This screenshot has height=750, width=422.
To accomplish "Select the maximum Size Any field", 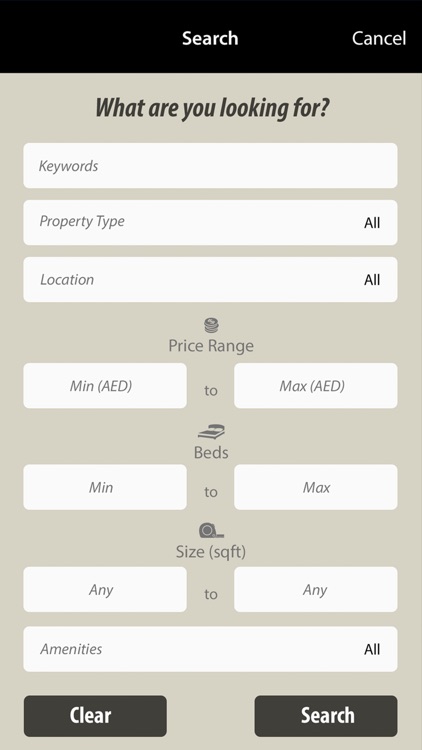I will pyautogui.click(x=316, y=589).
